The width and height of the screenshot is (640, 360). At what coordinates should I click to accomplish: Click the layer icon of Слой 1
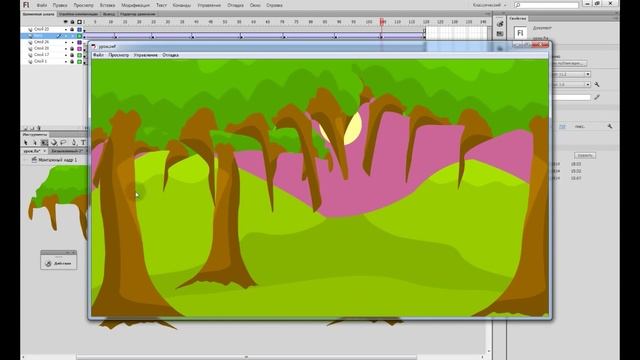tap(30, 61)
